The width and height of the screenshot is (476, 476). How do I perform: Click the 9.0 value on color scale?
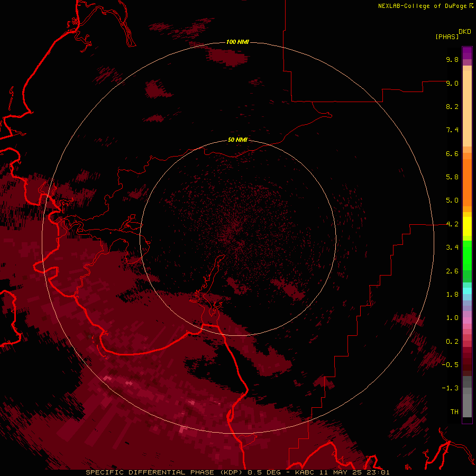(x=452, y=83)
